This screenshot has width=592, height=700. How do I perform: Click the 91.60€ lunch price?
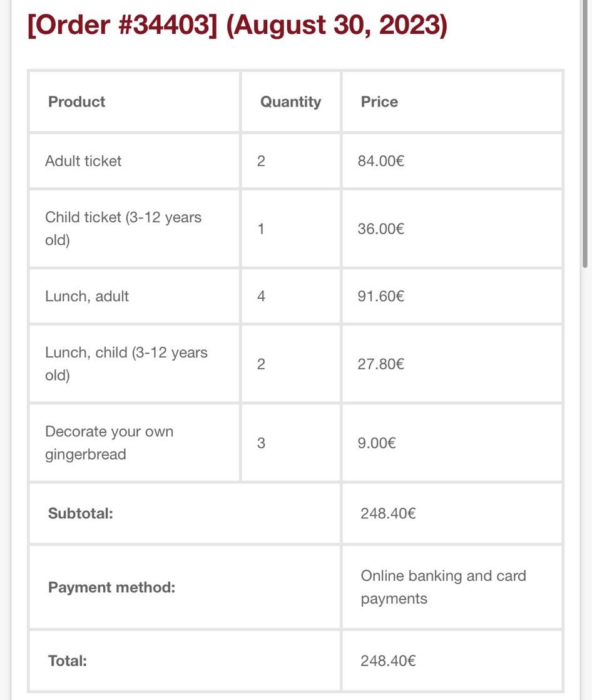(380, 296)
